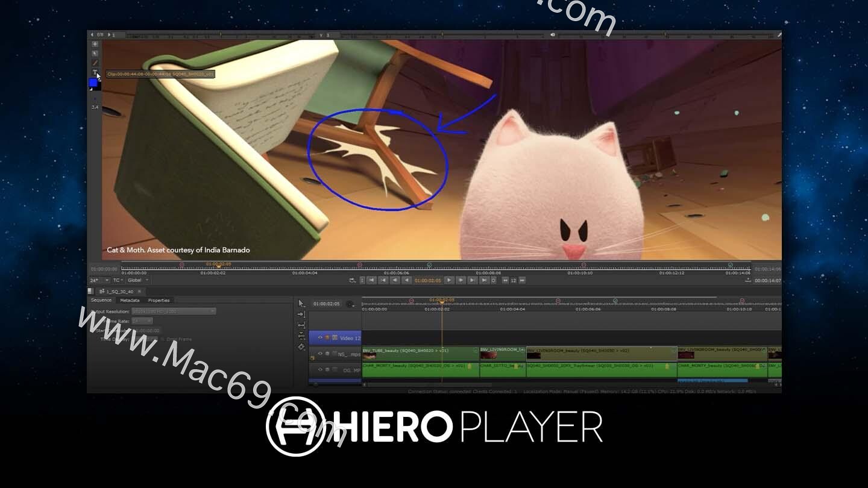Screen dimensions: 868x488
Task: Open the Frame Rate dropdown
Action: 142,321
